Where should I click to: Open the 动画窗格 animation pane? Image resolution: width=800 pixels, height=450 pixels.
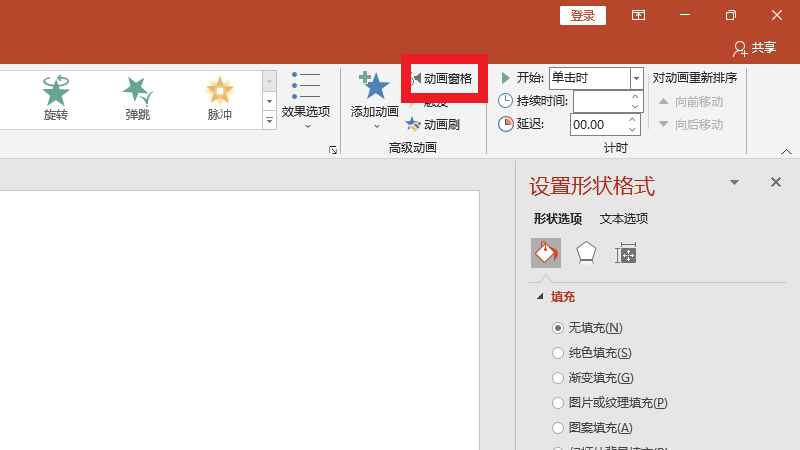(445, 78)
